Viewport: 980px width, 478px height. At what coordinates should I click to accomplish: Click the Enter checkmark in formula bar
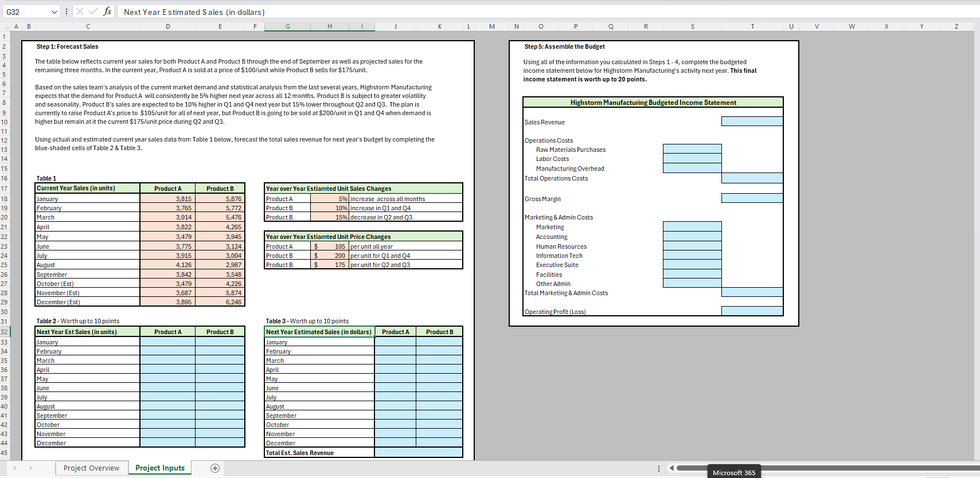tap(93, 11)
